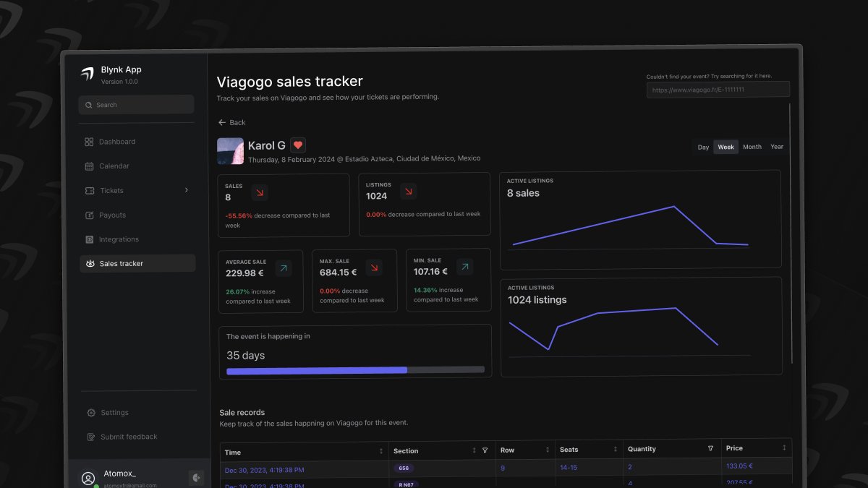The width and height of the screenshot is (868, 488).
Task: Click the Viagogo event URL input
Action: [718, 90]
